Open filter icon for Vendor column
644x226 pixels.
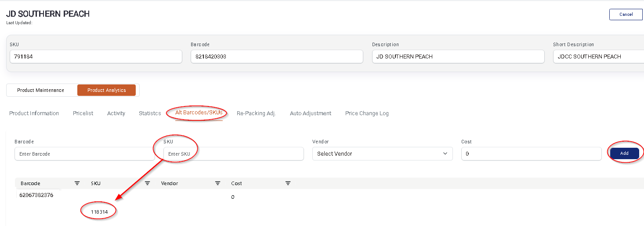point(217,183)
